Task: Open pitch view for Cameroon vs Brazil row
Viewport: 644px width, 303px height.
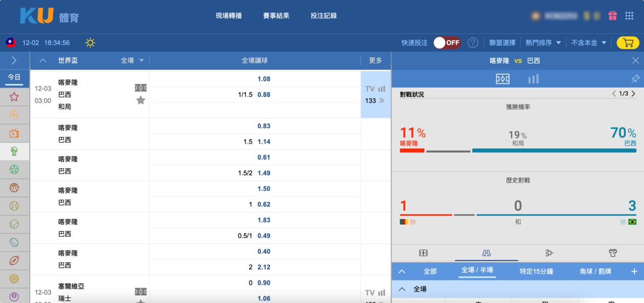Action: (141, 88)
